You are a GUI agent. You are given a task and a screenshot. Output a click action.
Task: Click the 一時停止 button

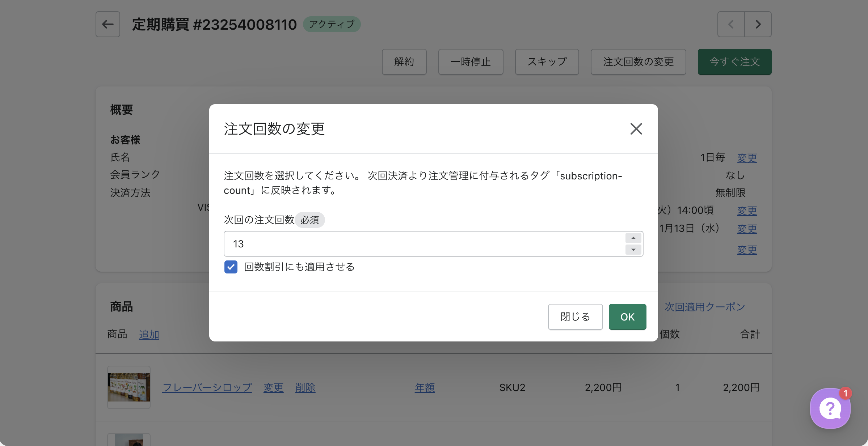[470, 62]
